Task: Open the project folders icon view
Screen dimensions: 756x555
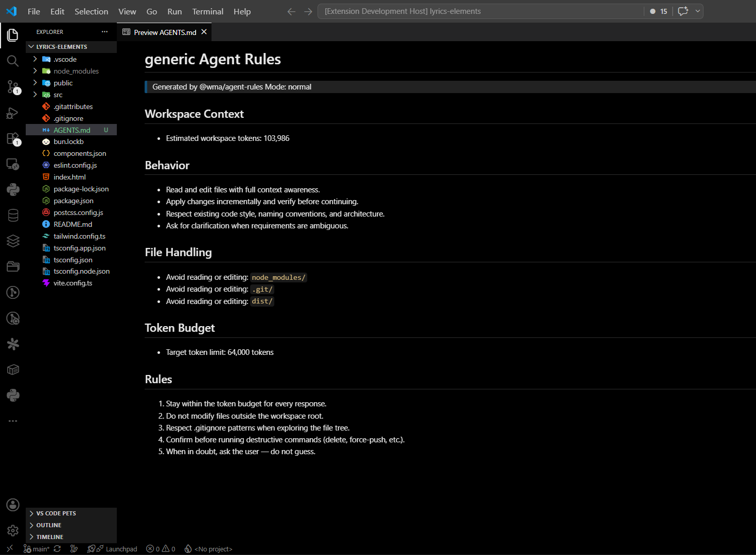Action: point(13,266)
